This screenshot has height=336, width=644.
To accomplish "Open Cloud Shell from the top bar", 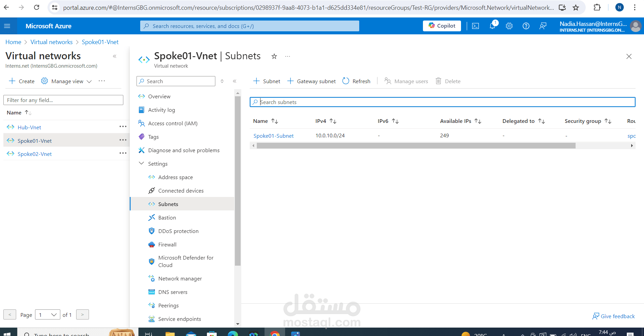I will [x=476, y=26].
